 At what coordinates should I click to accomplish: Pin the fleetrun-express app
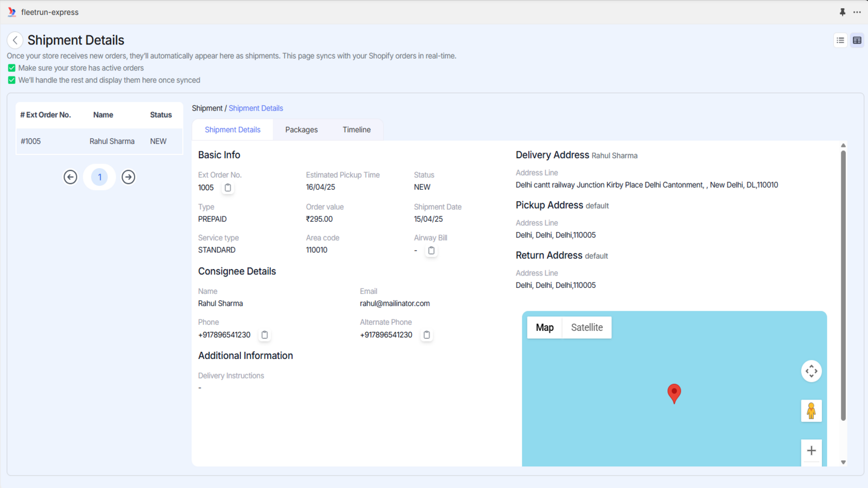point(843,12)
